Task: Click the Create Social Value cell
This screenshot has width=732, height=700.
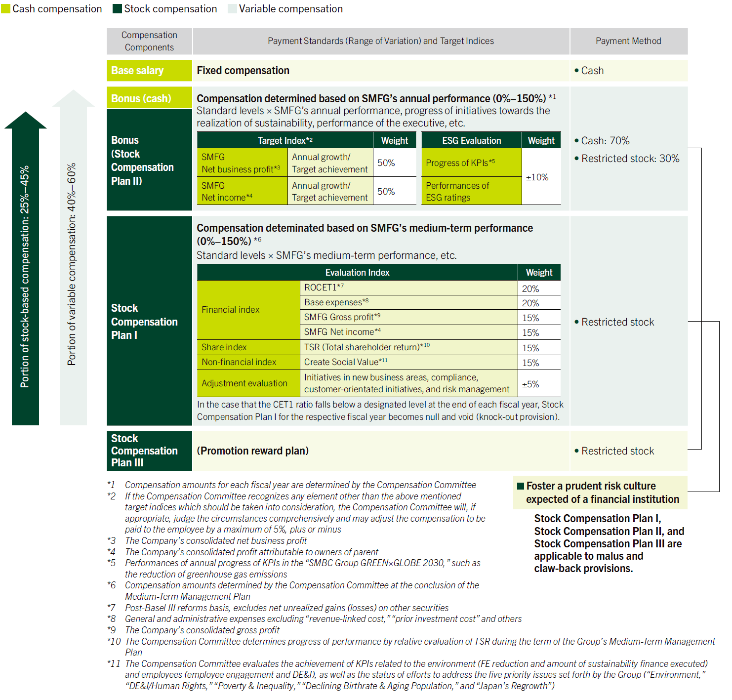Action: point(408,362)
